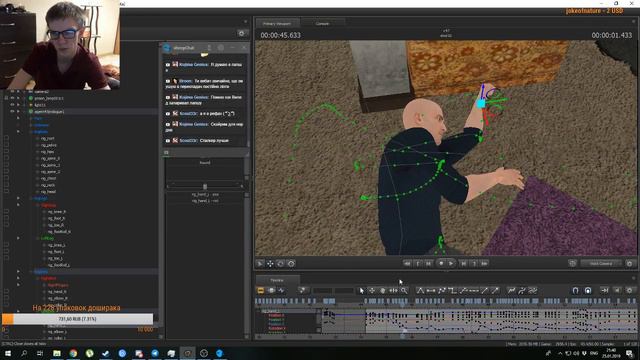
Task: Adjust the preset slider handle in animation panel
Action: click(205, 187)
